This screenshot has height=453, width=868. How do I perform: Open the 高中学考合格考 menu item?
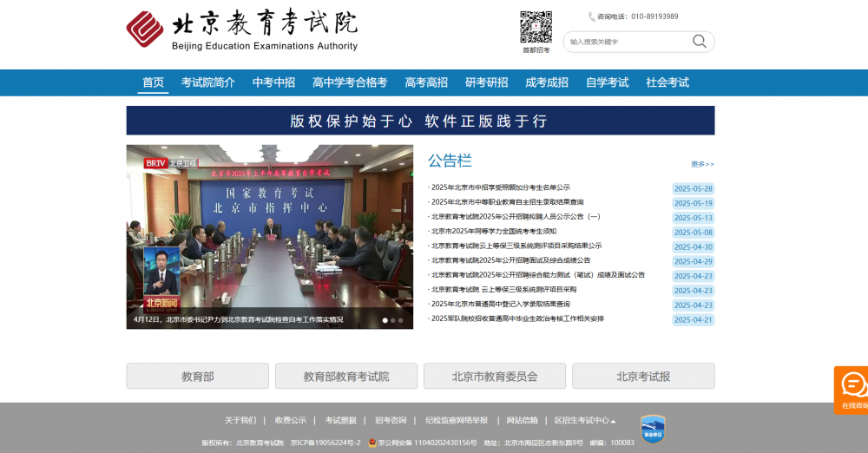[x=350, y=82]
